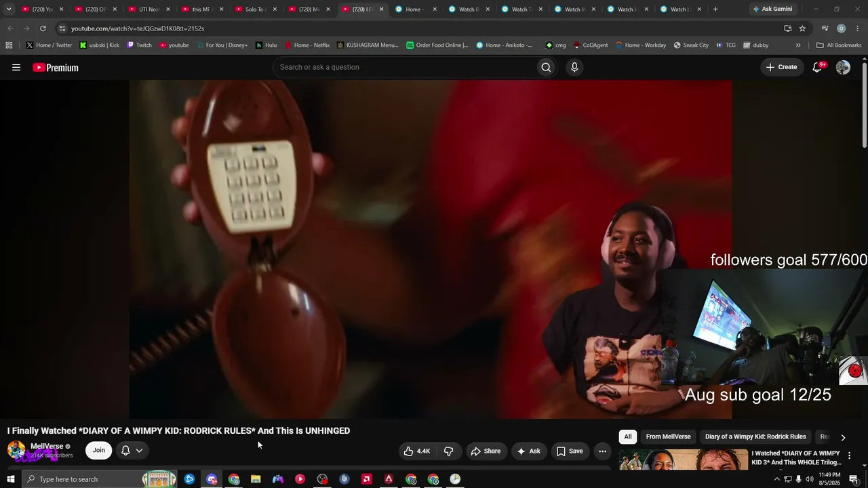Show more bookmarks with the overflow chevron

pyautogui.click(x=798, y=45)
